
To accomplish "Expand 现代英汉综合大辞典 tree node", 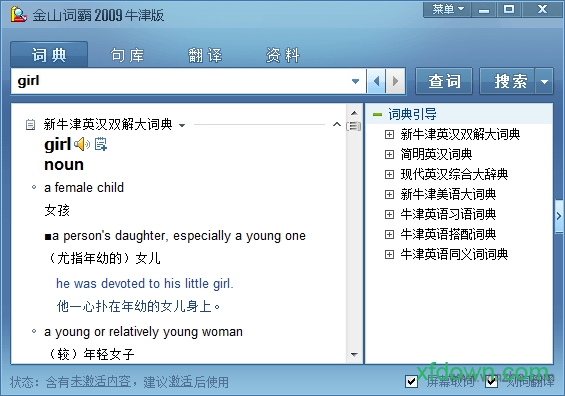I will [x=389, y=175].
